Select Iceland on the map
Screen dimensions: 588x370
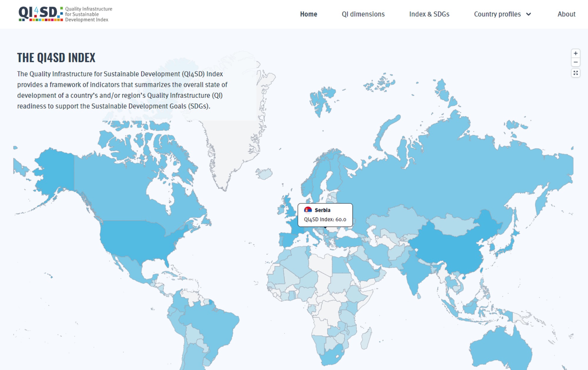click(x=264, y=174)
